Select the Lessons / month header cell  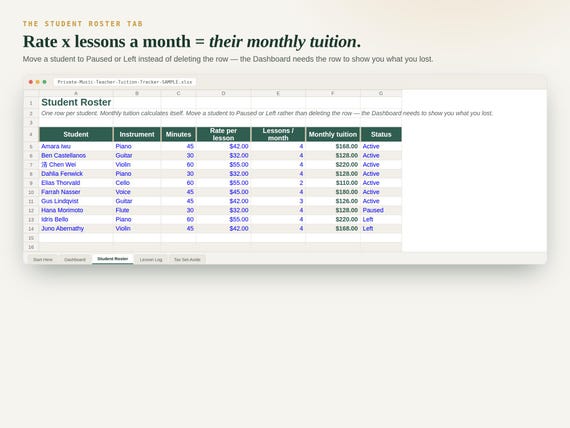[278, 134]
